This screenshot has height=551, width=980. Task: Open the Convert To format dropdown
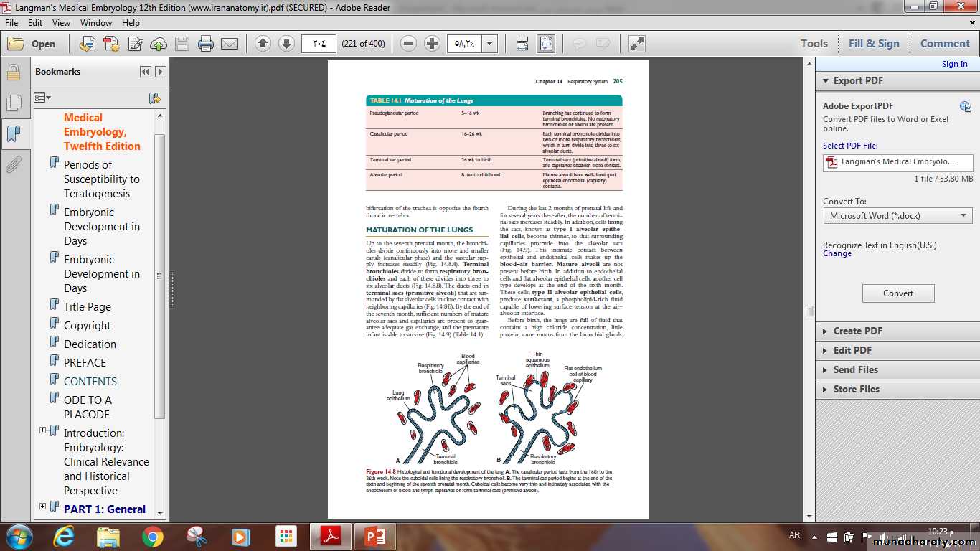tap(897, 215)
